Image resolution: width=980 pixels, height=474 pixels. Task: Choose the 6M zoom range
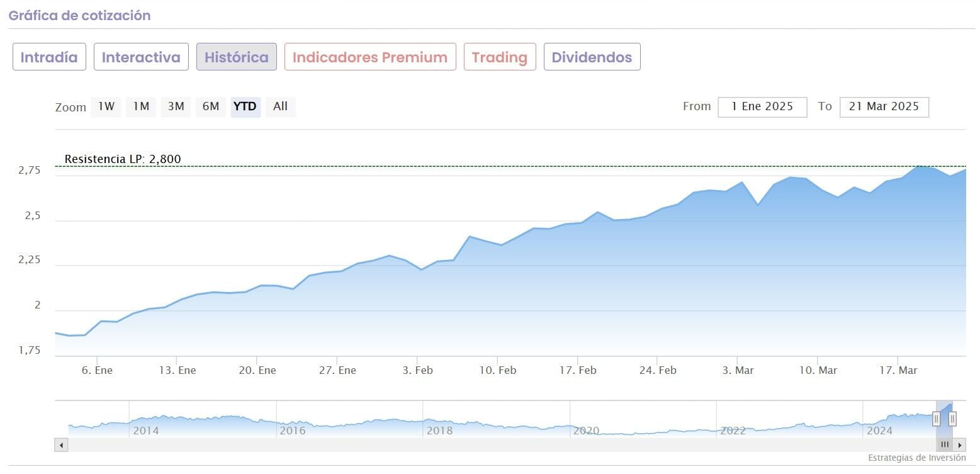(x=211, y=106)
